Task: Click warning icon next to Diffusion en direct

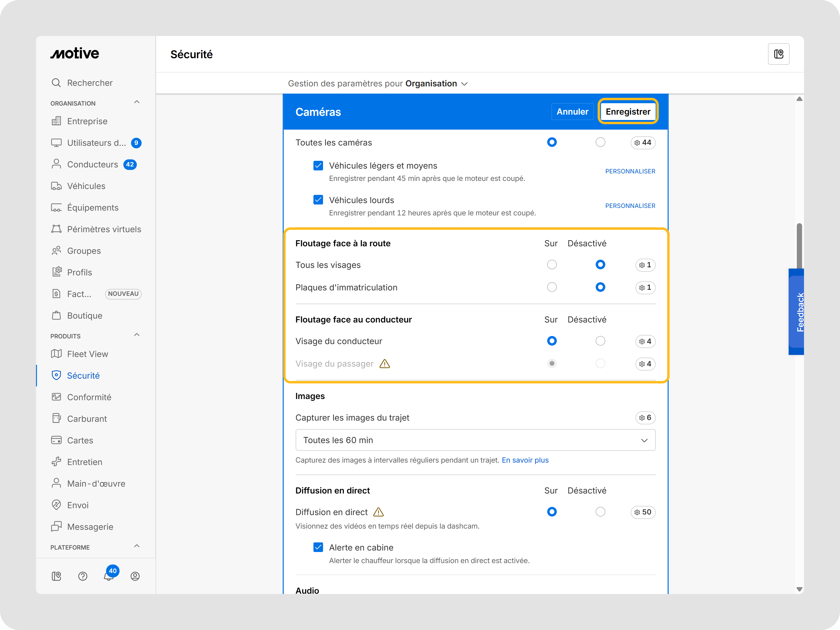Action: tap(379, 512)
